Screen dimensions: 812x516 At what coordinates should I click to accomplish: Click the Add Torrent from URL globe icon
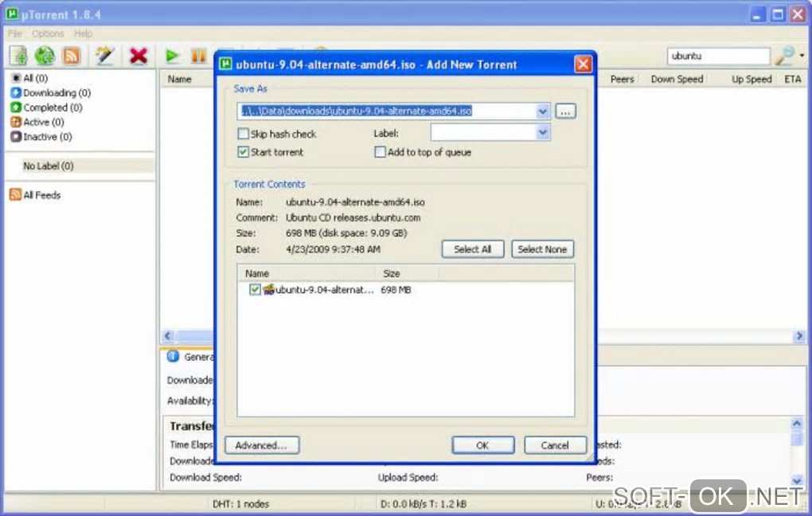point(45,56)
